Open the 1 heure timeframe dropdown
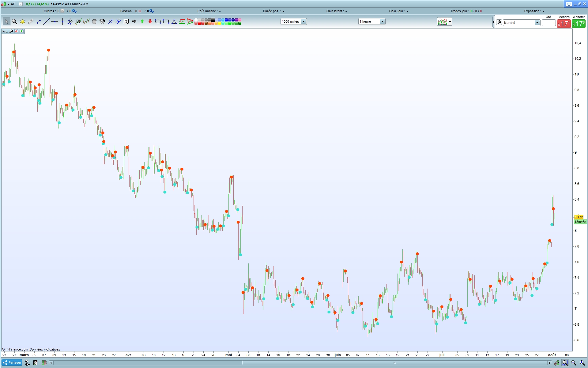Screen dimensions: 588x368 tap(382, 21)
